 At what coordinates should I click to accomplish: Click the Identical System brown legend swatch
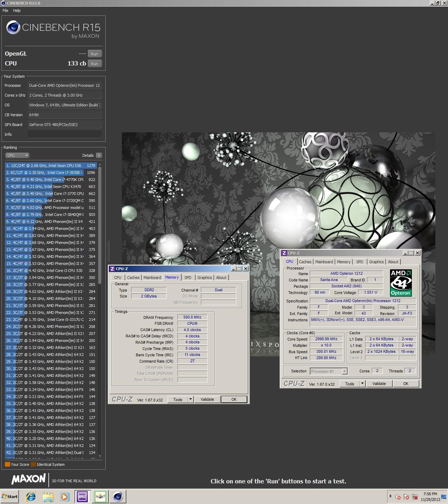[33, 464]
